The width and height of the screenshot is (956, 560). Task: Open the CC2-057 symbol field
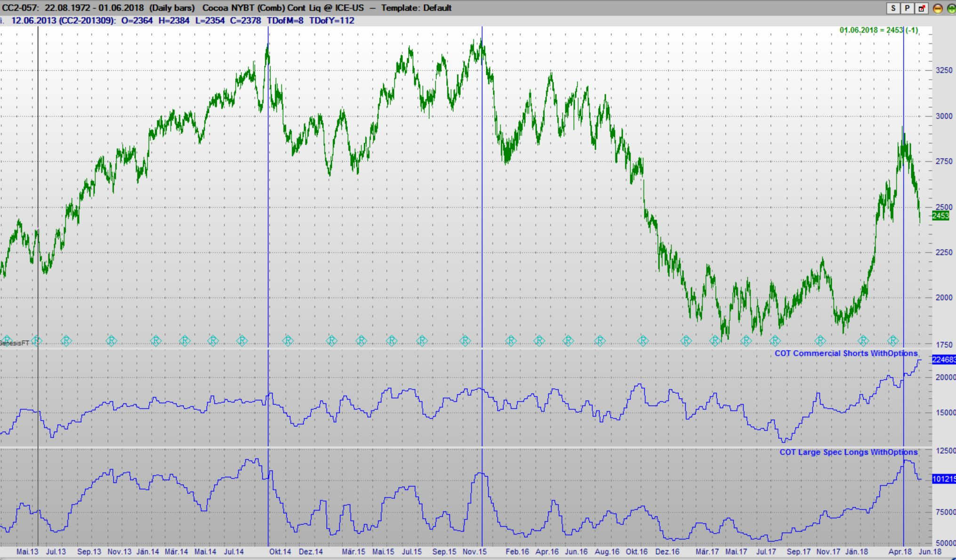pos(19,8)
